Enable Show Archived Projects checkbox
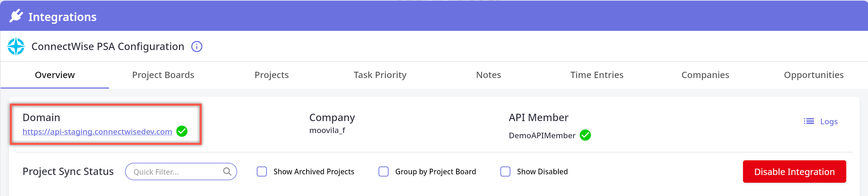 [x=262, y=171]
